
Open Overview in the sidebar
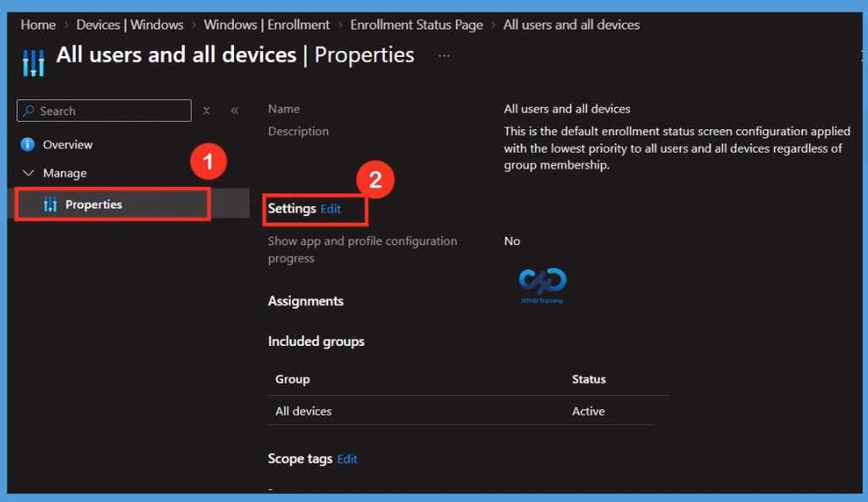point(68,145)
